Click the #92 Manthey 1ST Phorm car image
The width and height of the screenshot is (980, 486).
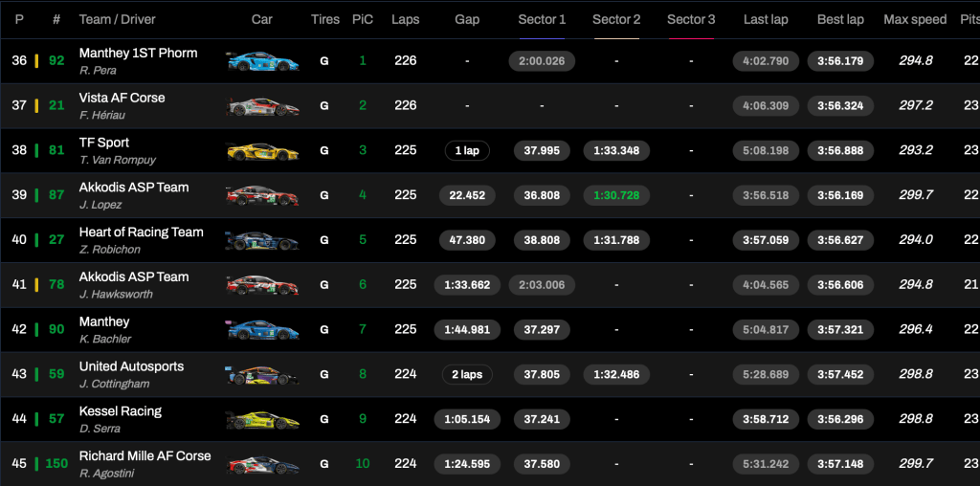point(262,61)
